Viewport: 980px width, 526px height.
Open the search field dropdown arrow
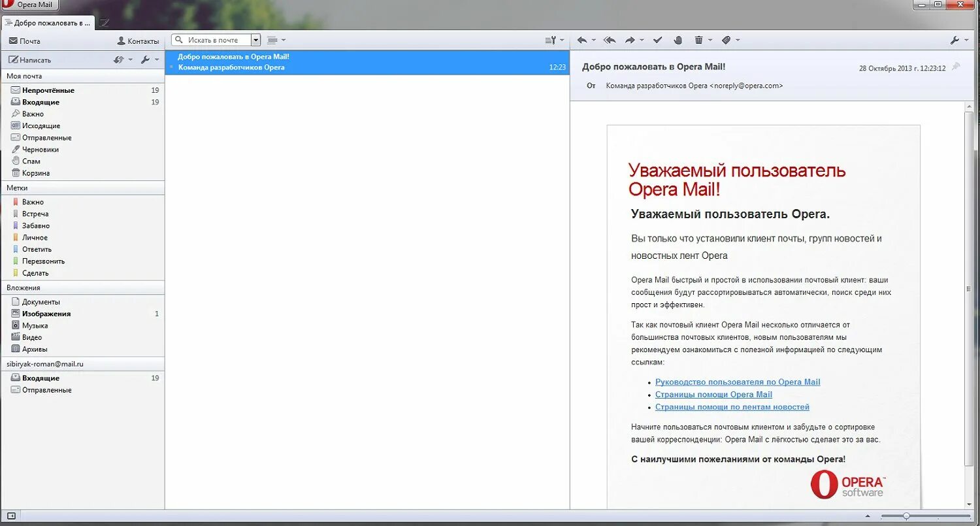click(x=256, y=40)
